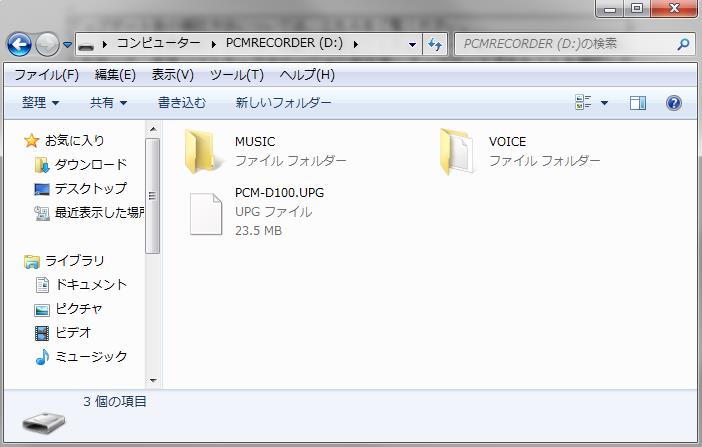The height and width of the screenshot is (447, 702).
Task: Click the navigation pane scrollbar thumb
Action: pyautogui.click(x=153, y=196)
